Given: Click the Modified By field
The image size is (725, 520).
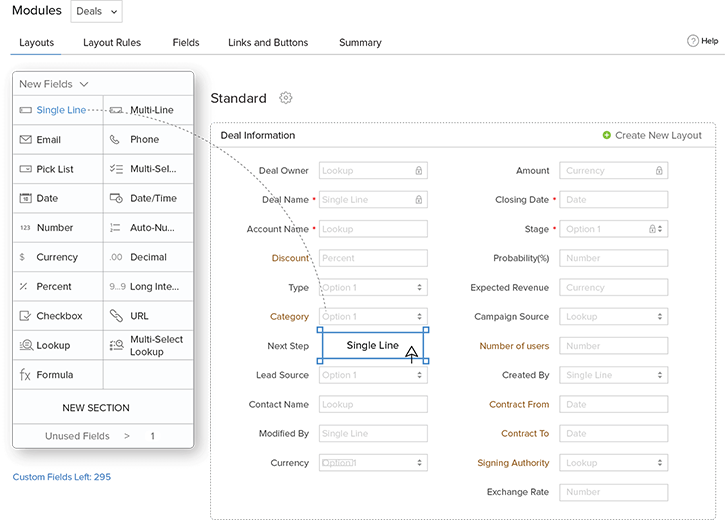Looking at the screenshot, I should [373, 434].
